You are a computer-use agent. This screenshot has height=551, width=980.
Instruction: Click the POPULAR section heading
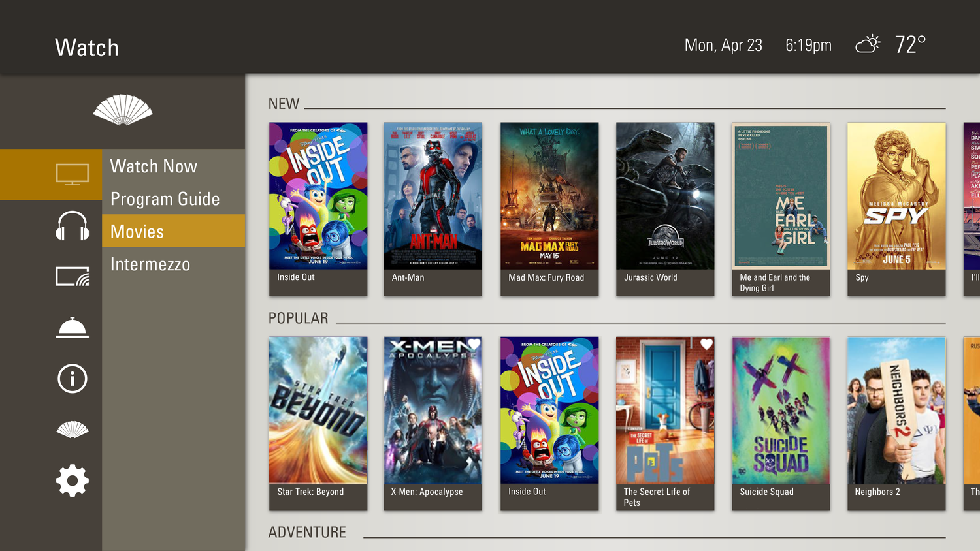click(x=298, y=318)
